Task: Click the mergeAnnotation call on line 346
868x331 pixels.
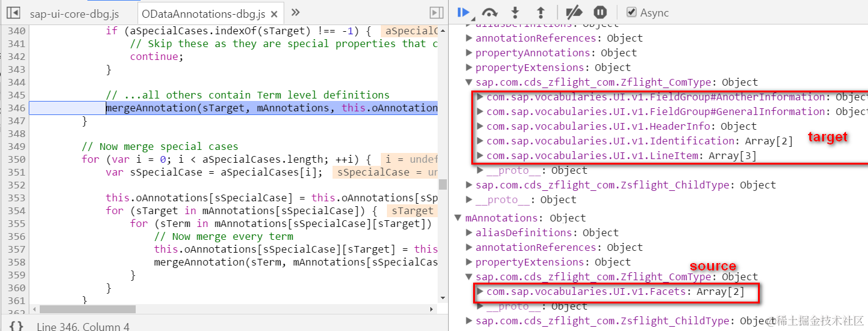Action: coord(271,108)
